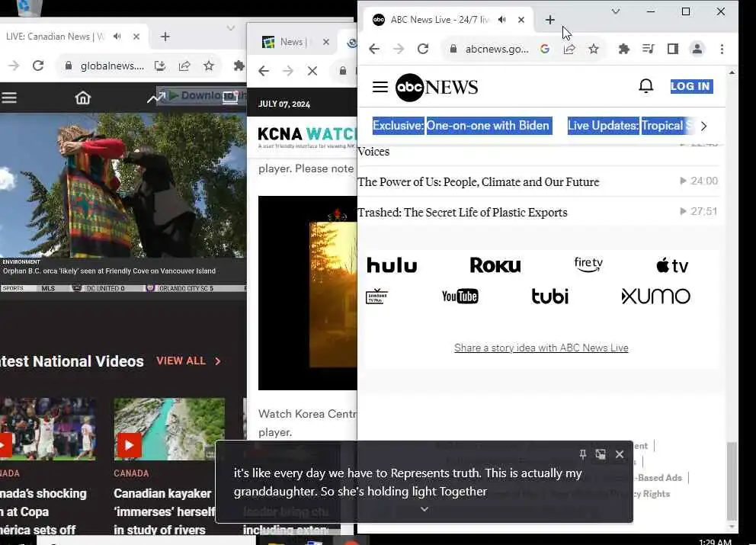Click the Apple TV logo

pos(672,265)
